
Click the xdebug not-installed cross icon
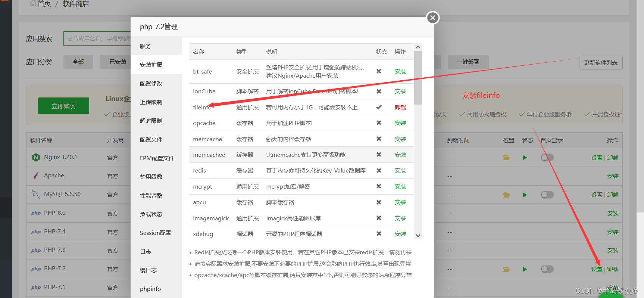point(379,234)
